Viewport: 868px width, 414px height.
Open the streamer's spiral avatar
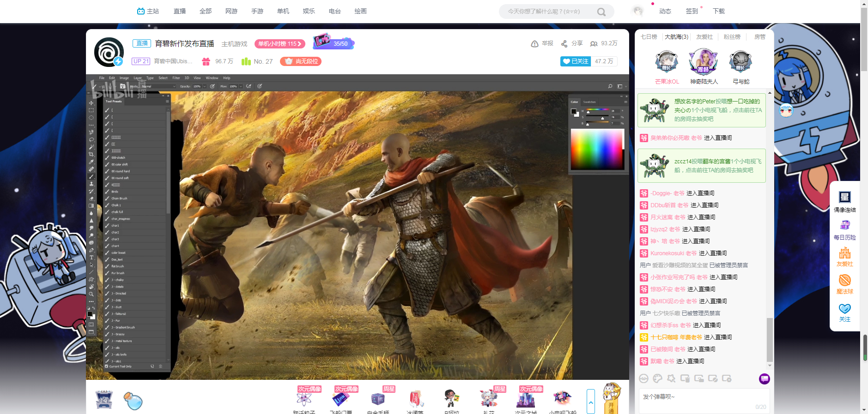pos(109,52)
